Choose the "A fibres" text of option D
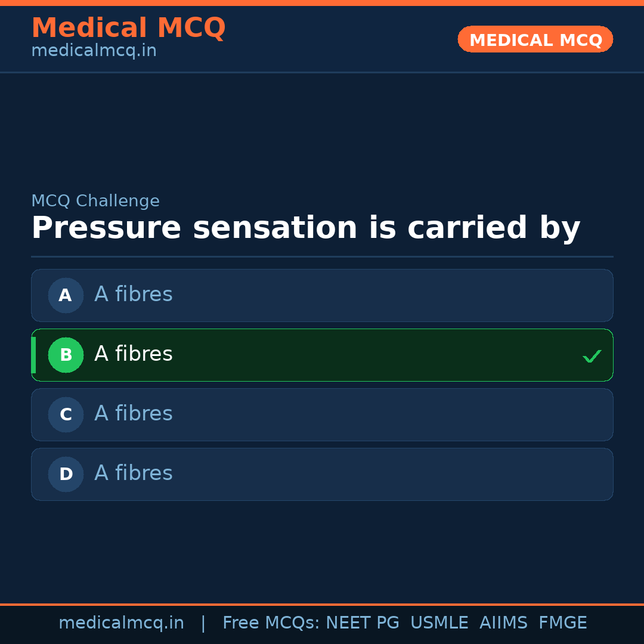644x644 pixels. pos(134,473)
